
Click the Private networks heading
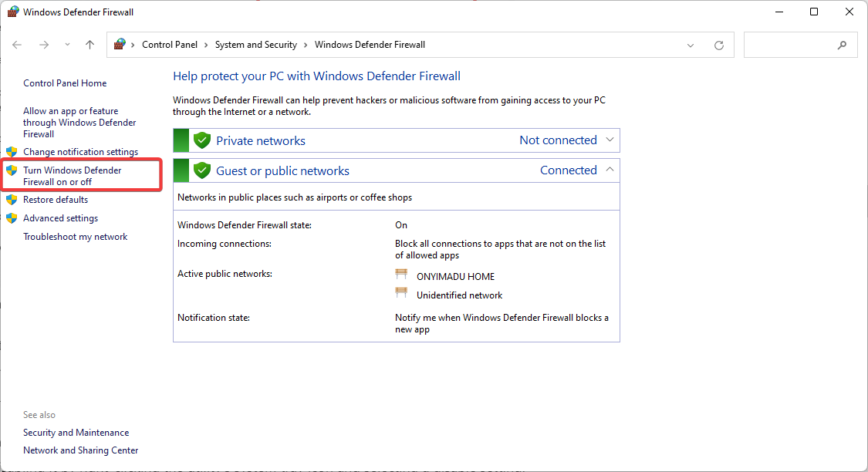pos(260,140)
